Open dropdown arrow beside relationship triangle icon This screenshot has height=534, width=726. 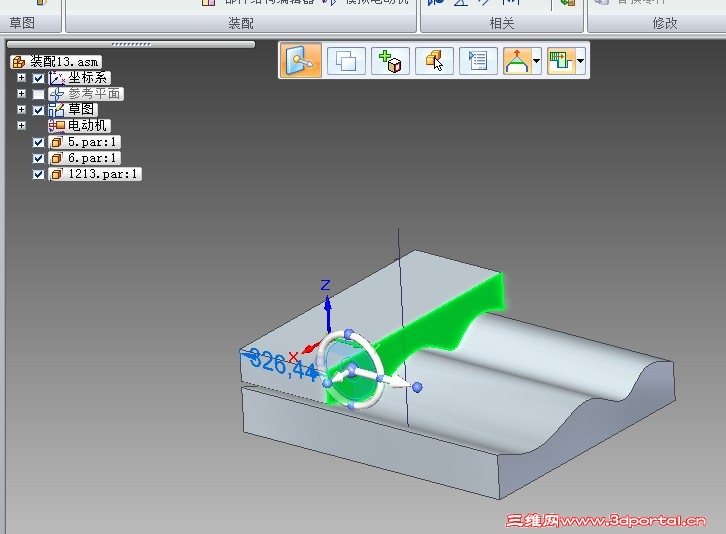pos(537,61)
